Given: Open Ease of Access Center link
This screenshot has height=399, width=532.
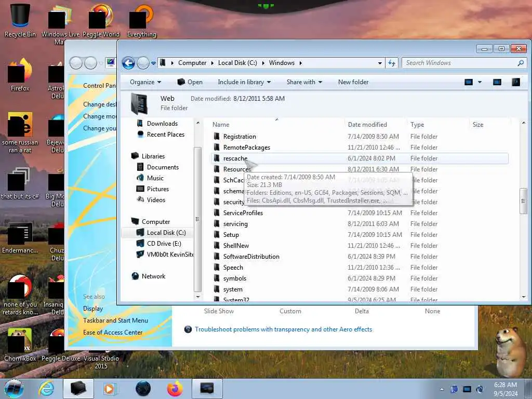Looking at the screenshot, I should (113, 332).
